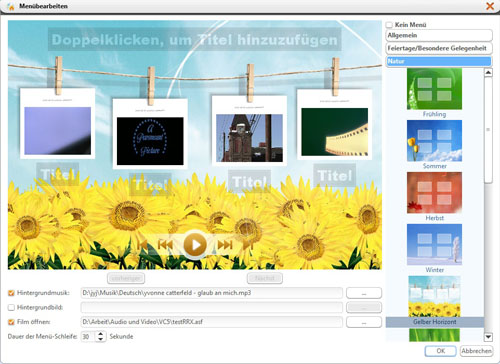The height and width of the screenshot is (364, 500).
Task: Browse for Film öffnen file
Action: click(364, 322)
